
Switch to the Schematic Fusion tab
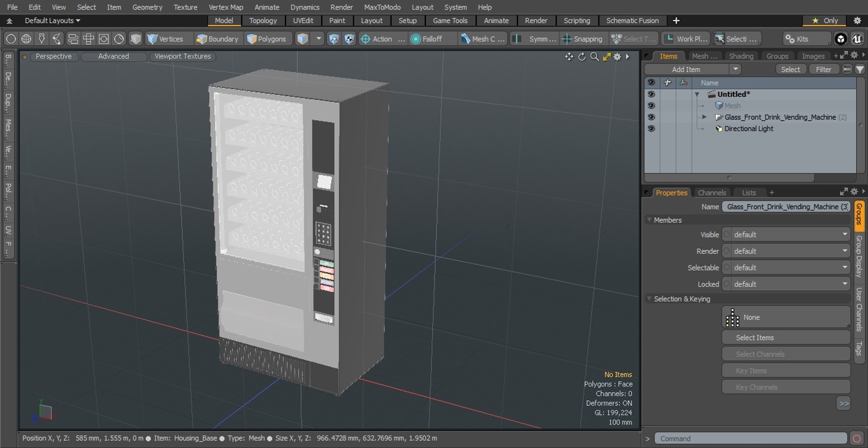pyautogui.click(x=632, y=20)
